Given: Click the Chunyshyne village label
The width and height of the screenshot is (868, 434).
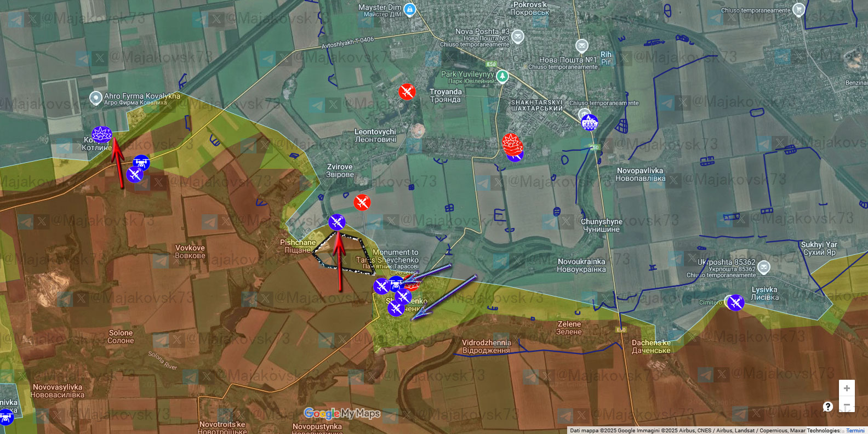Looking at the screenshot, I should pos(602,225).
